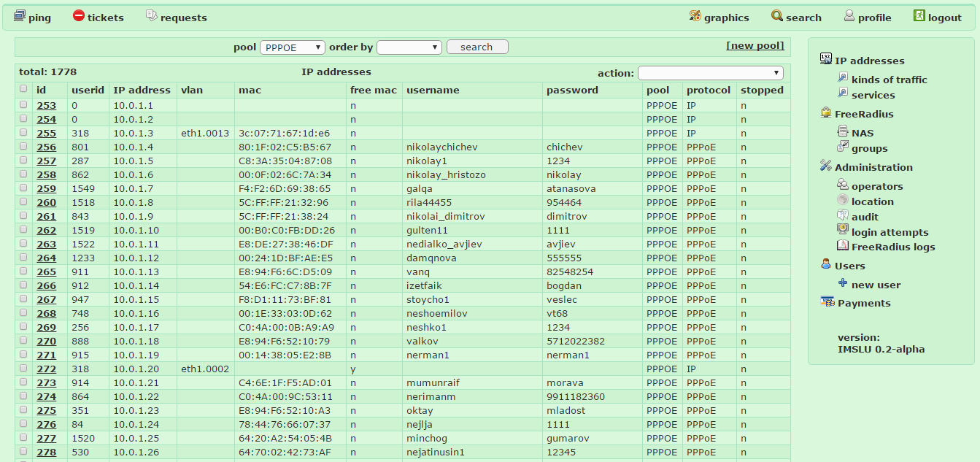The image size is (980, 462).
Task: Open the new pool link
Action: click(755, 45)
